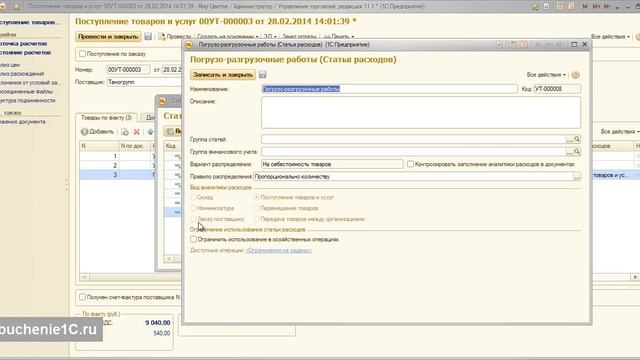This screenshot has width=640, height=360.
Task: Toggle 'Контролировать заполнение аналитики расходов' checkbox
Action: (x=410, y=164)
